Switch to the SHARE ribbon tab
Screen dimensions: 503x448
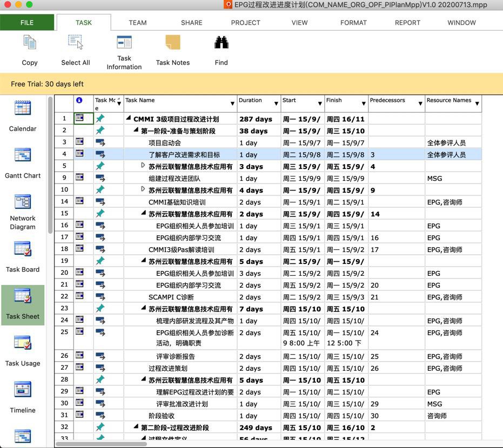pyautogui.click(x=191, y=23)
